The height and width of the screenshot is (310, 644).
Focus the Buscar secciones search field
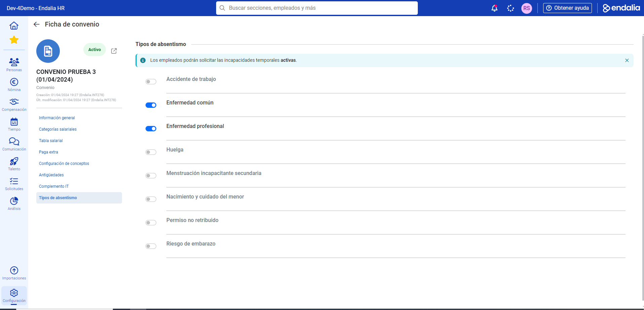coord(317,8)
